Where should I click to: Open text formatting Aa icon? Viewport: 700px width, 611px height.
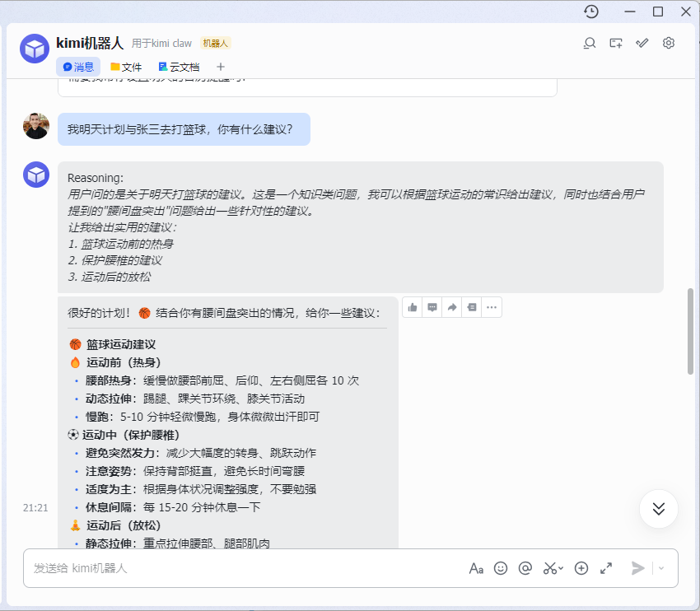pyautogui.click(x=476, y=568)
